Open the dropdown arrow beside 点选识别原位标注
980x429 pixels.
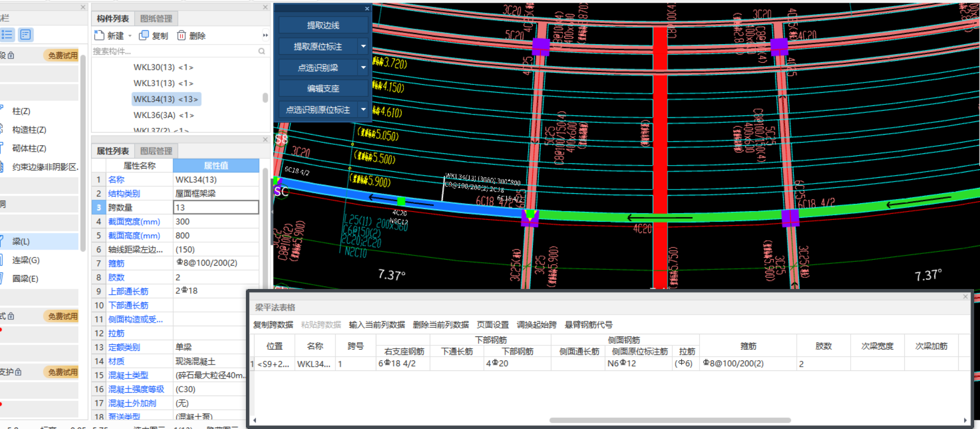[x=364, y=110]
